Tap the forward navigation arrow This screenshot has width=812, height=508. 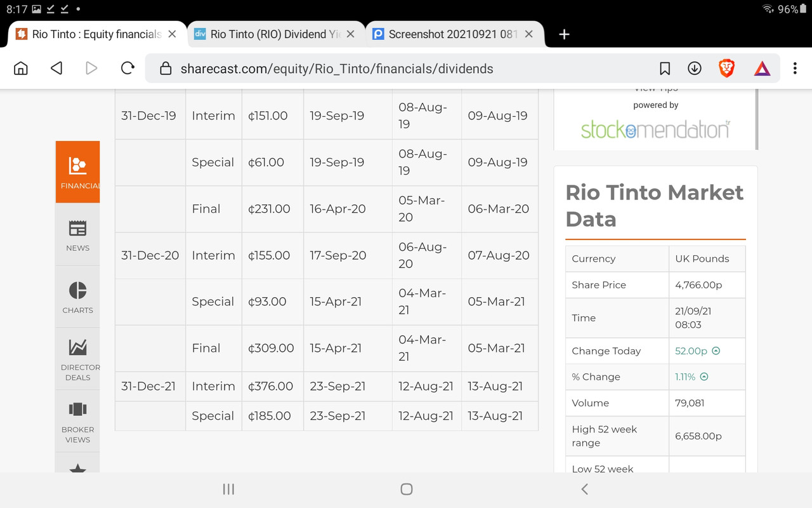point(92,68)
